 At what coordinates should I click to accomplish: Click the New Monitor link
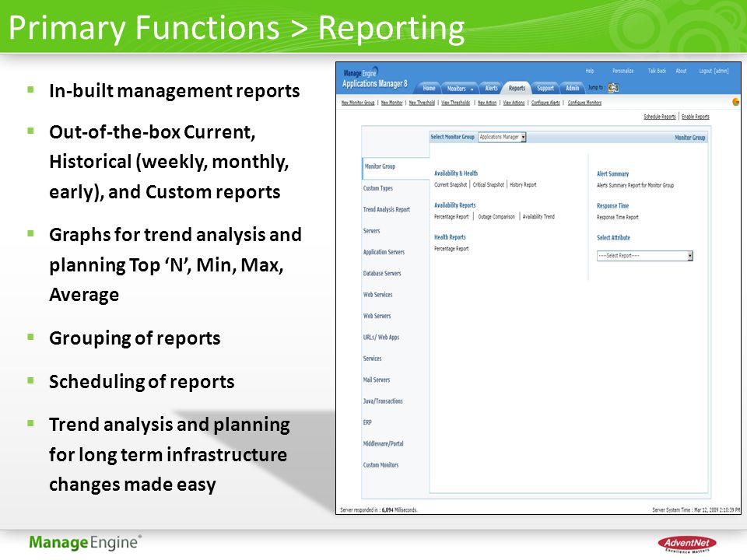pos(391,103)
